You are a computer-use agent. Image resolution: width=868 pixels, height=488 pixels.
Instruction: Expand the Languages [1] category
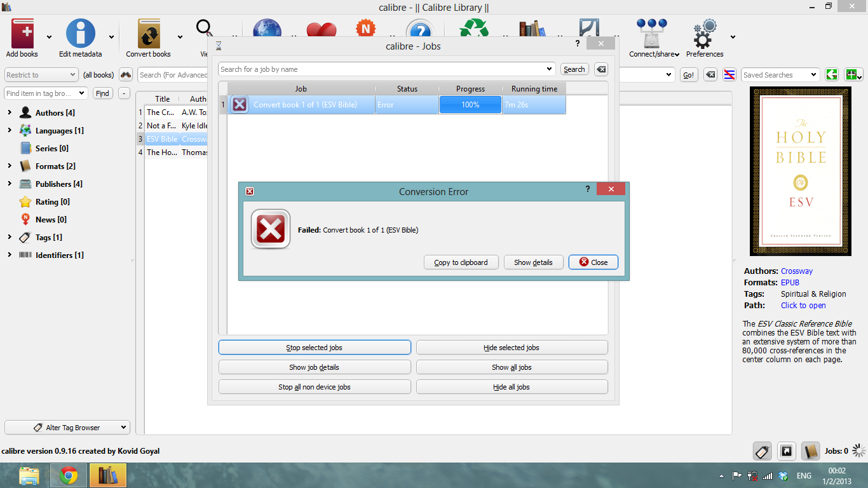tap(10, 130)
